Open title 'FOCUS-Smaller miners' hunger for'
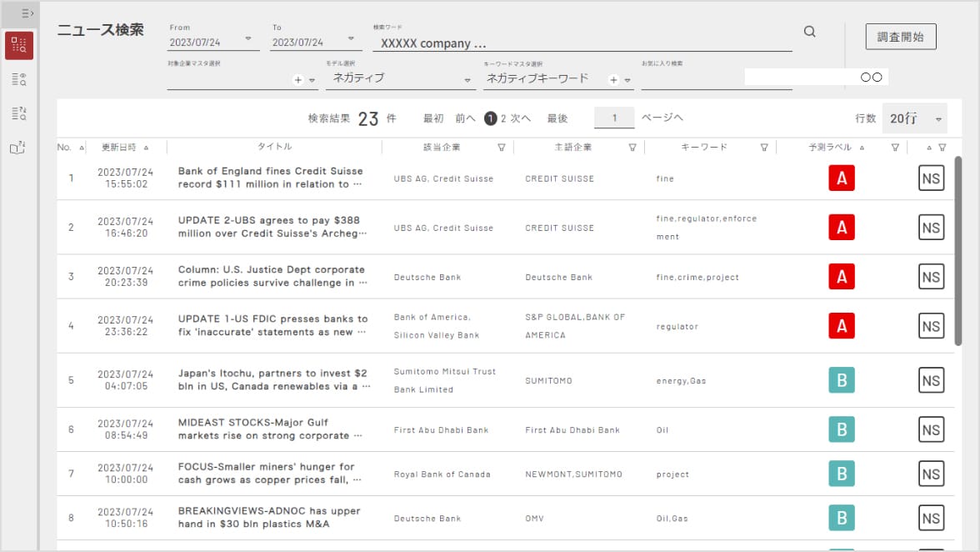 click(270, 474)
